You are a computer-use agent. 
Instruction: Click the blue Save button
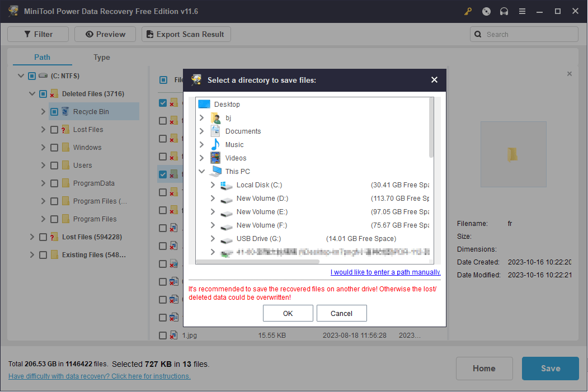(x=550, y=369)
